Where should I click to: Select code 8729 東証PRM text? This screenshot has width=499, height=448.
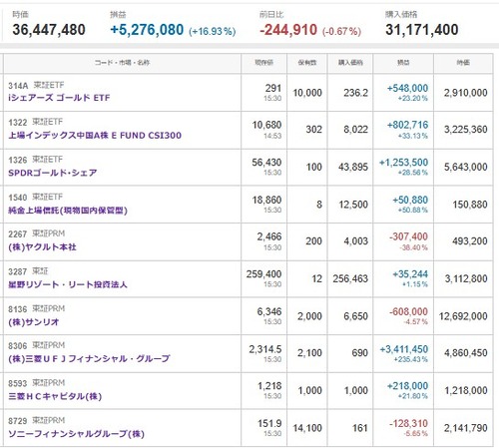tap(36, 421)
